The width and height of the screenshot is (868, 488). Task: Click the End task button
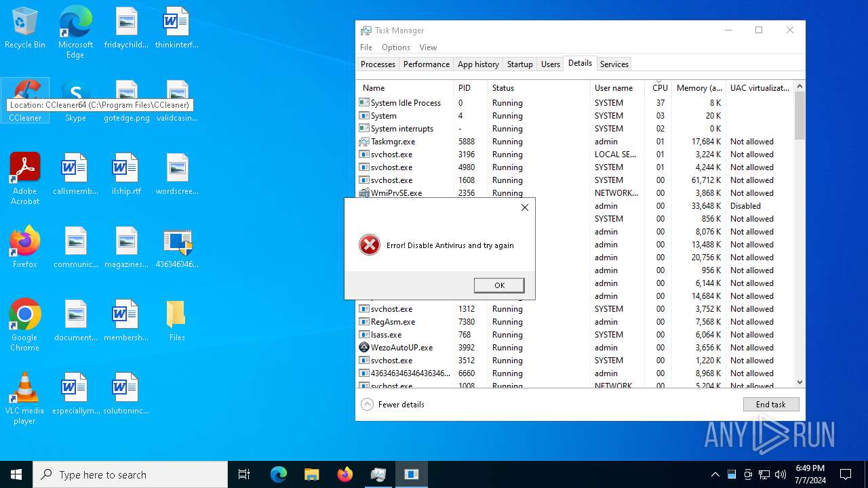click(771, 404)
